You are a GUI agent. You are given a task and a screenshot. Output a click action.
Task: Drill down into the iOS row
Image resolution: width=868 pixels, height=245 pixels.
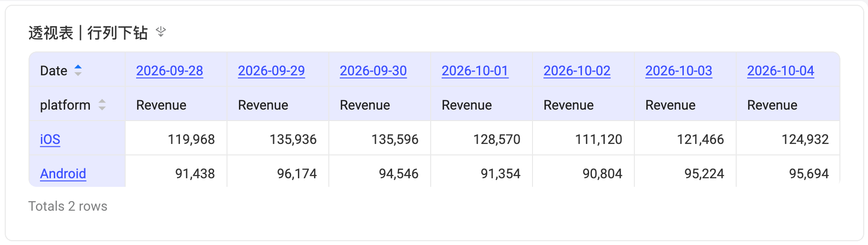click(x=50, y=139)
